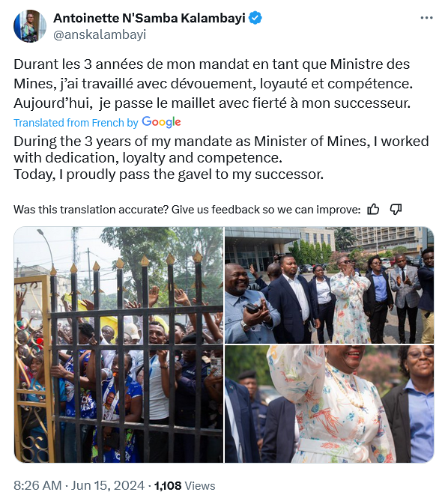Open the woman in floral dress waving photo
This screenshot has height=501, width=448.
(x=330, y=404)
